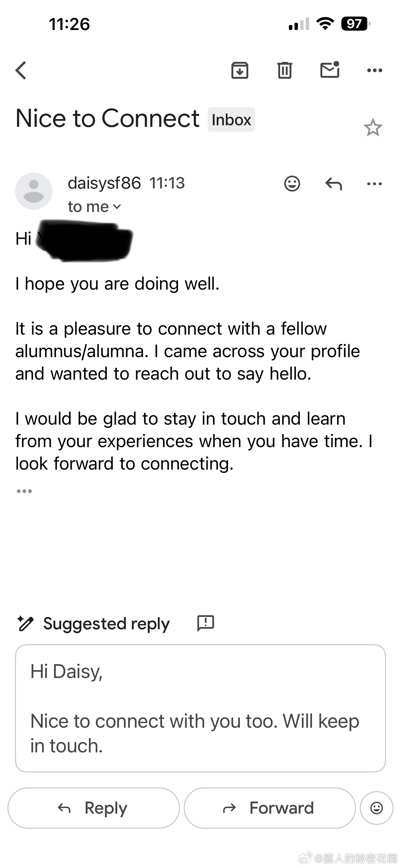This screenshot has width=401, height=868.
Task: Tap the sender avatar for daisysf86
Action: click(34, 191)
